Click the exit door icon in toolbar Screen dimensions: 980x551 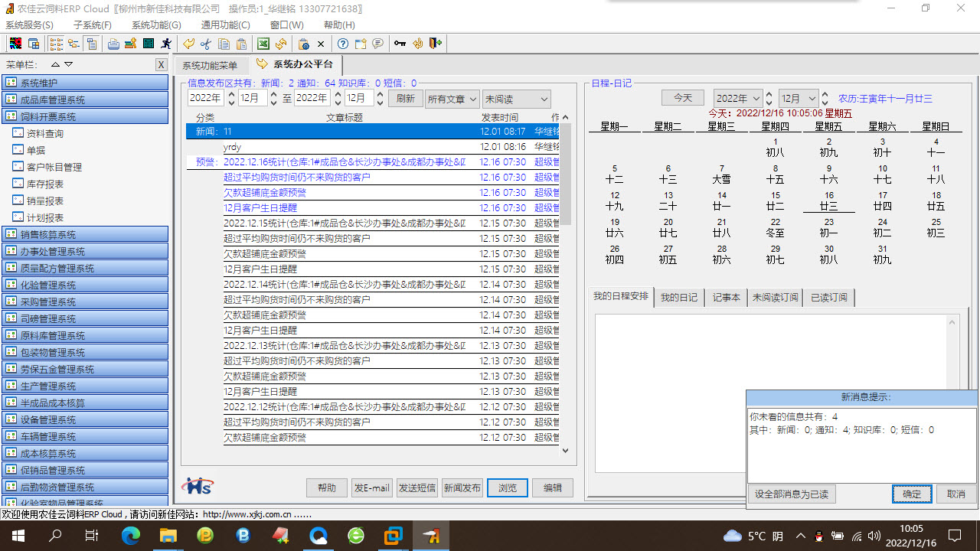coord(436,44)
